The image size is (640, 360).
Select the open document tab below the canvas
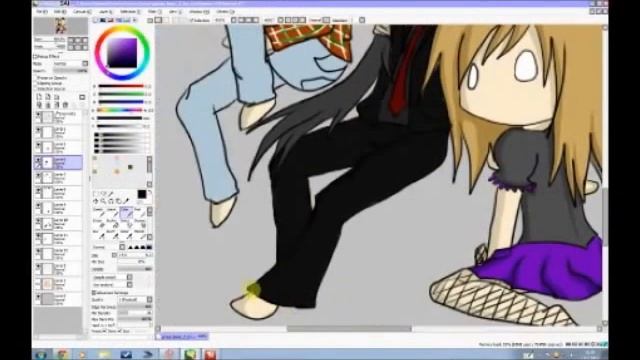click(182, 336)
